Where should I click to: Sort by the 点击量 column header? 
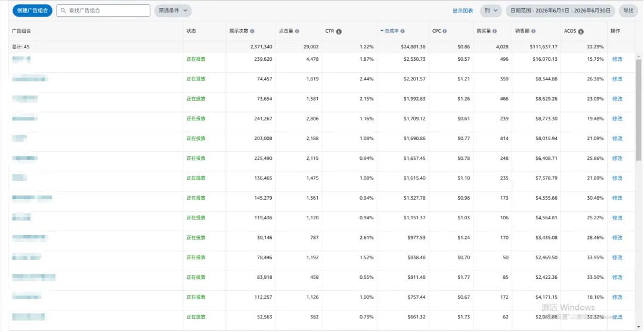(x=286, y=31)
